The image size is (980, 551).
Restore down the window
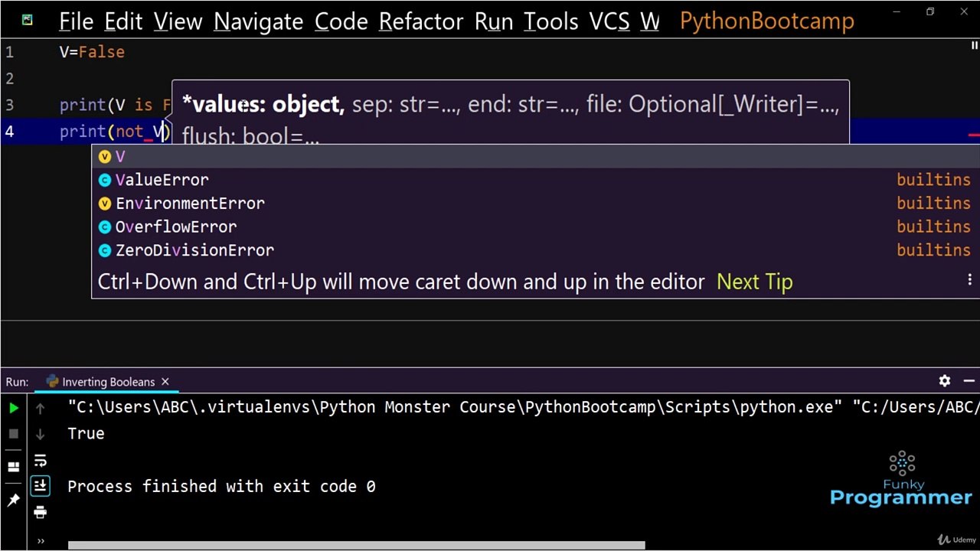tap(930, 11)
